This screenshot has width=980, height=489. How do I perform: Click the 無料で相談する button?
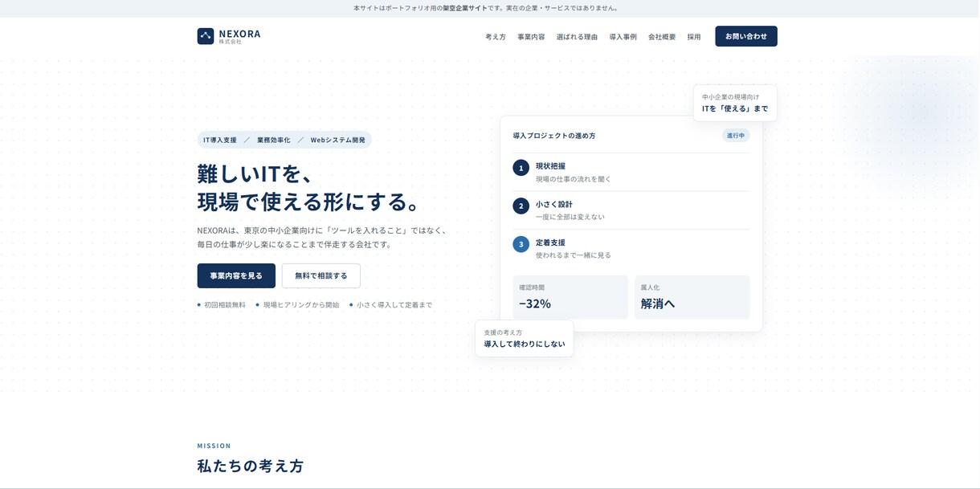point(321,275)
